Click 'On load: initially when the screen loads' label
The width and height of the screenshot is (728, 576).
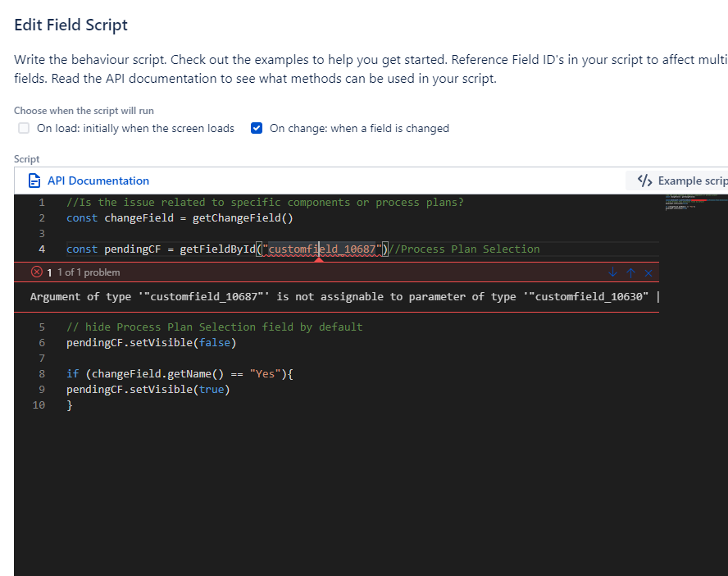pos(135,128)
